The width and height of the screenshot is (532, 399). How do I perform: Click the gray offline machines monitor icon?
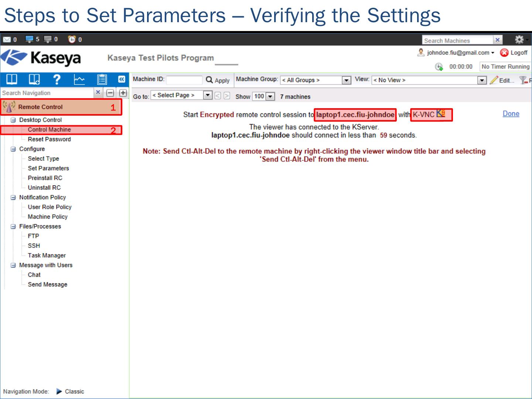coord(48,39)
